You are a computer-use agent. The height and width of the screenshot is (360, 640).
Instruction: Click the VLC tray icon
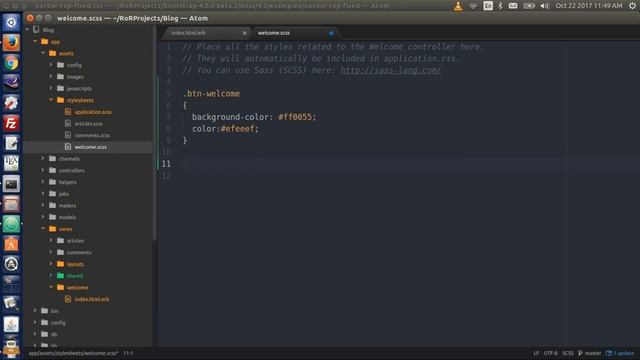[458, 6]
